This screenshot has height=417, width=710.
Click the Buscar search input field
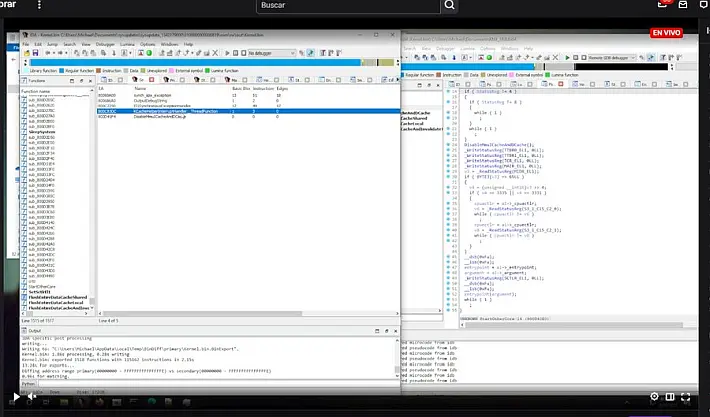[x=348, y=5]
